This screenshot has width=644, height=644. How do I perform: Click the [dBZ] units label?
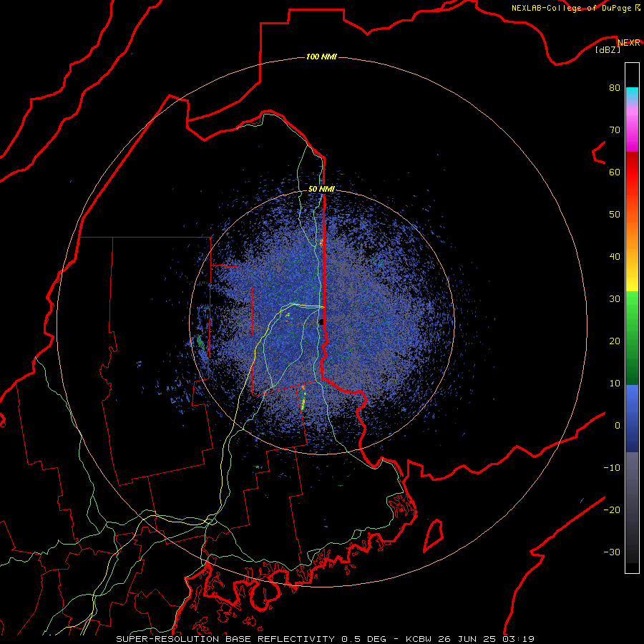click(x=608, y=49)
